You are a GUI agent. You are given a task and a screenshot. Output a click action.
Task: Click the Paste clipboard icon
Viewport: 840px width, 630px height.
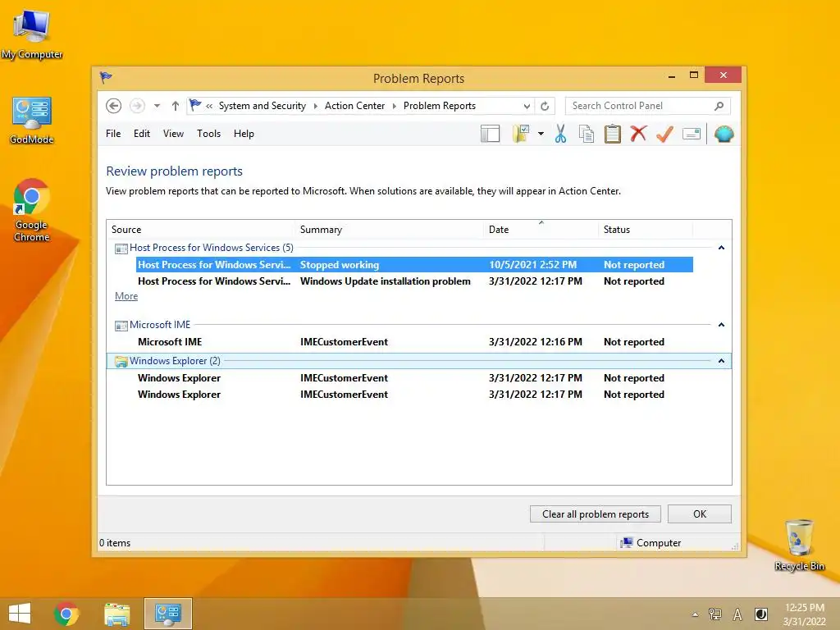pyautogui.click(x=612, y=134)
